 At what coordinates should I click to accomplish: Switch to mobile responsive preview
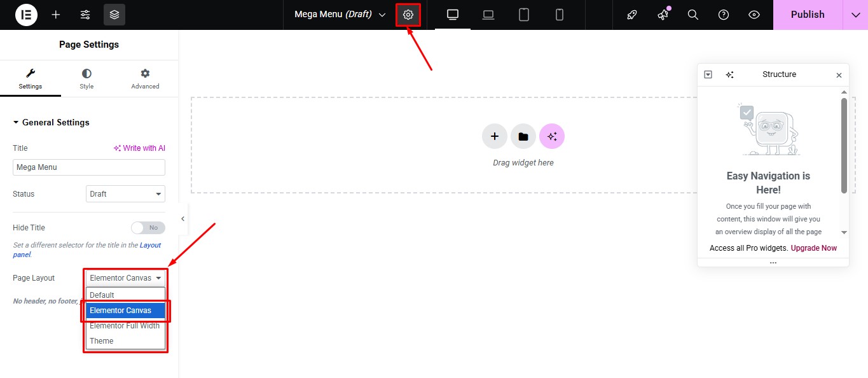point(559,14)
